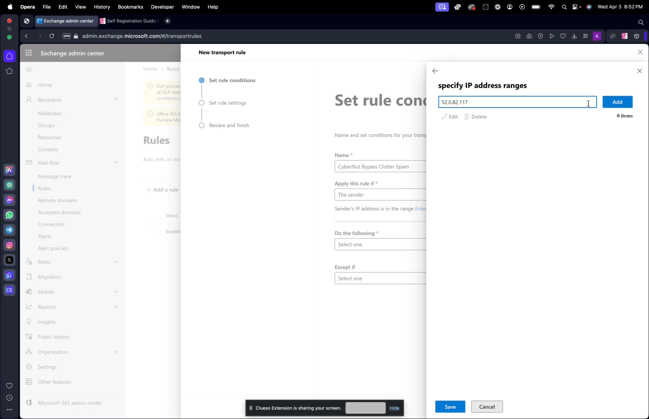Click the Opera sidebar history clock icon
The image size is (649, 419).
point(10,397)
